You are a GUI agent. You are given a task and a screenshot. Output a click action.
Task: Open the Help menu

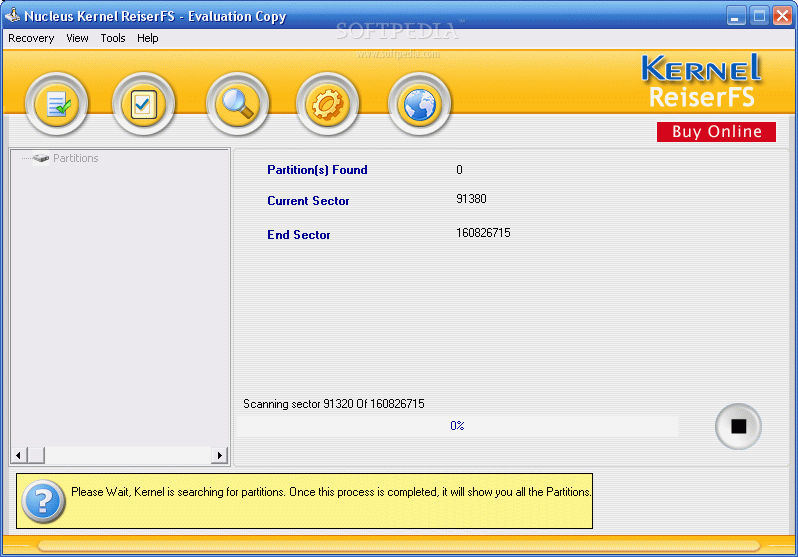pos(148,38)
